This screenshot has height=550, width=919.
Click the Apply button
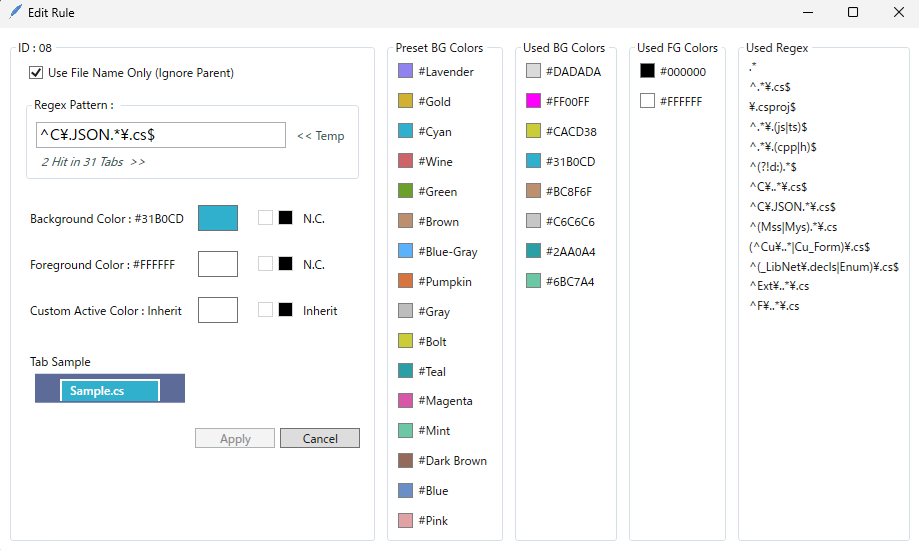pos(235,438)
